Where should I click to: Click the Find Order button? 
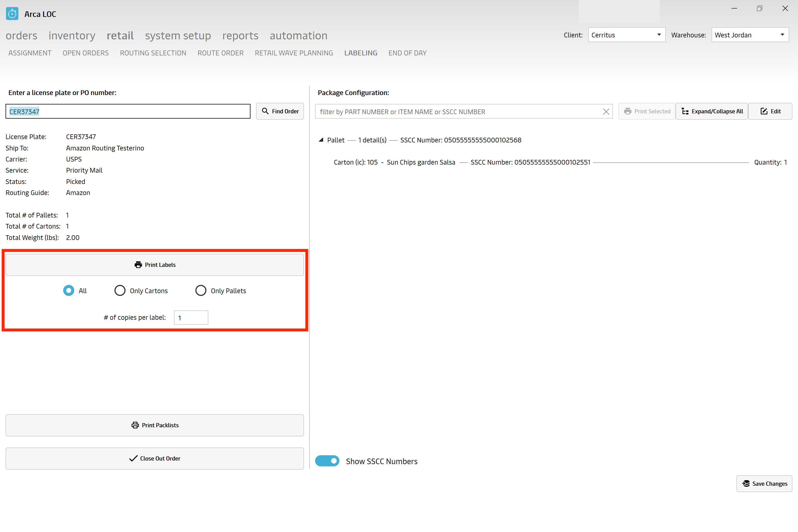[x=280, y=111]
